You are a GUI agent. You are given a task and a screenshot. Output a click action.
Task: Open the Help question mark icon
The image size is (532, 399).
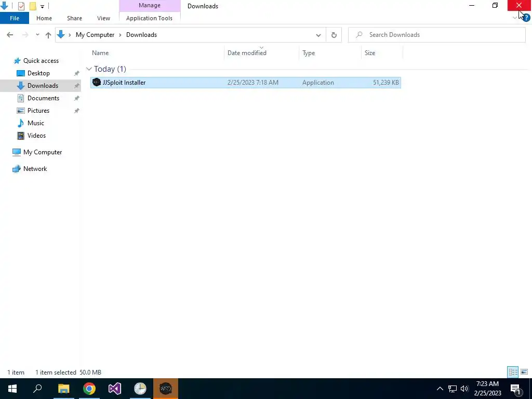[526, 18]
